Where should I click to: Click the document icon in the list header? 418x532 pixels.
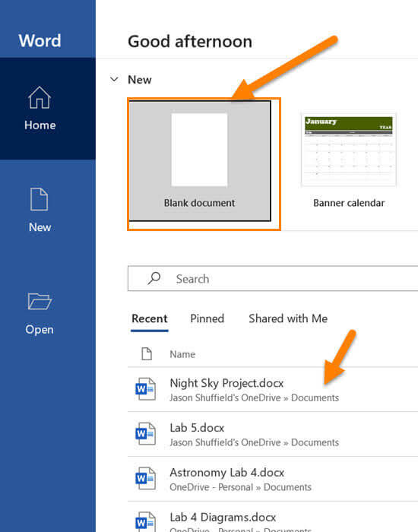coord(147,354)
